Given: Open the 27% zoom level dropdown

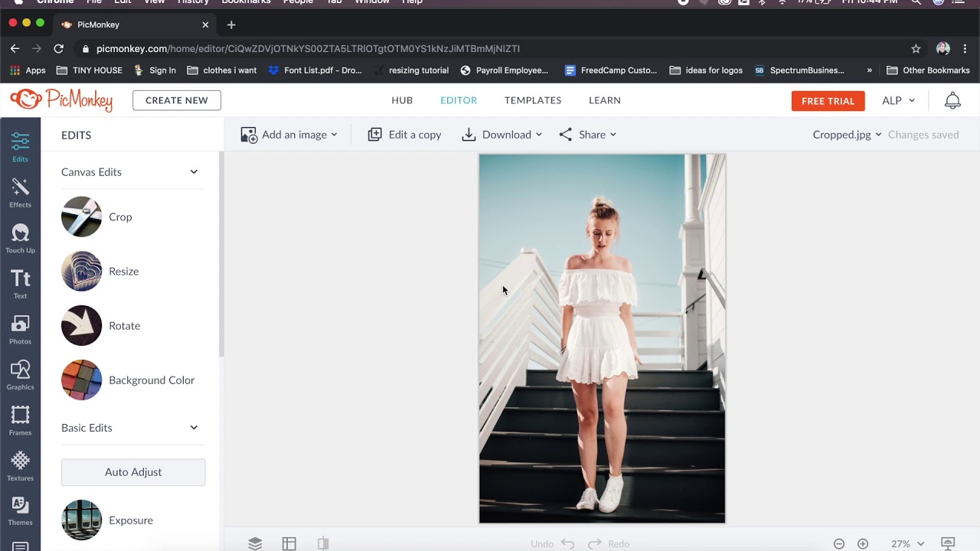Looking at the screenshot, I should tap(907, 543).
